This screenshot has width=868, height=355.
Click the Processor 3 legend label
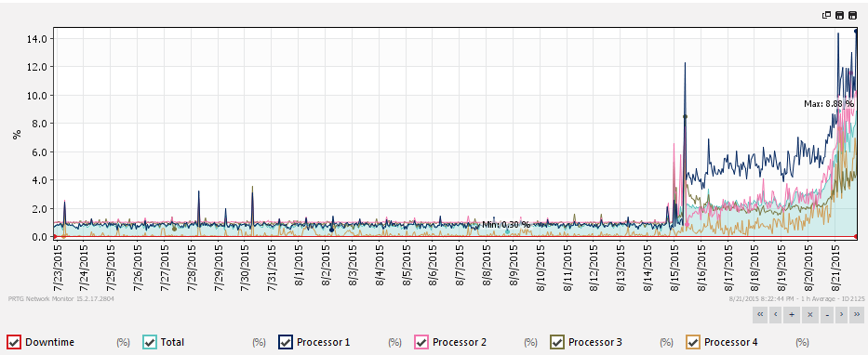595,342
